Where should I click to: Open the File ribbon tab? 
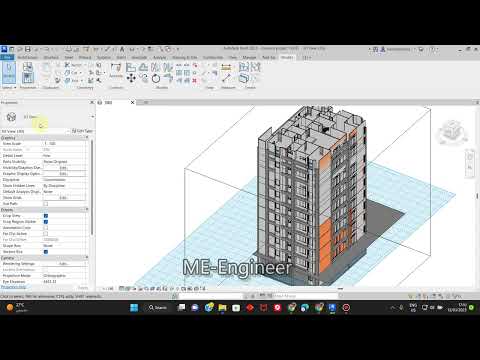[7, 57]
